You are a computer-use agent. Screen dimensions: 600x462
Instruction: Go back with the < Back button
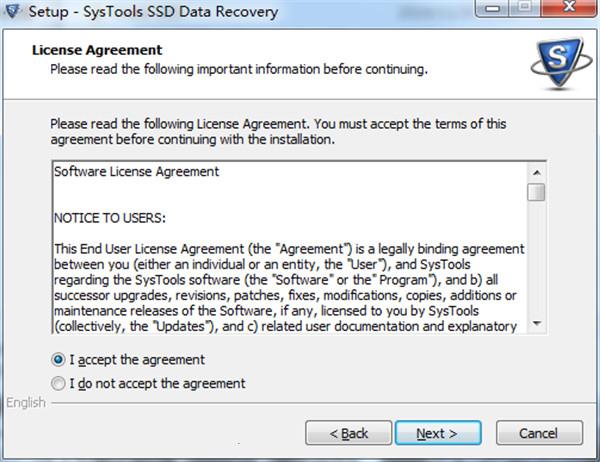click(349, 433)
